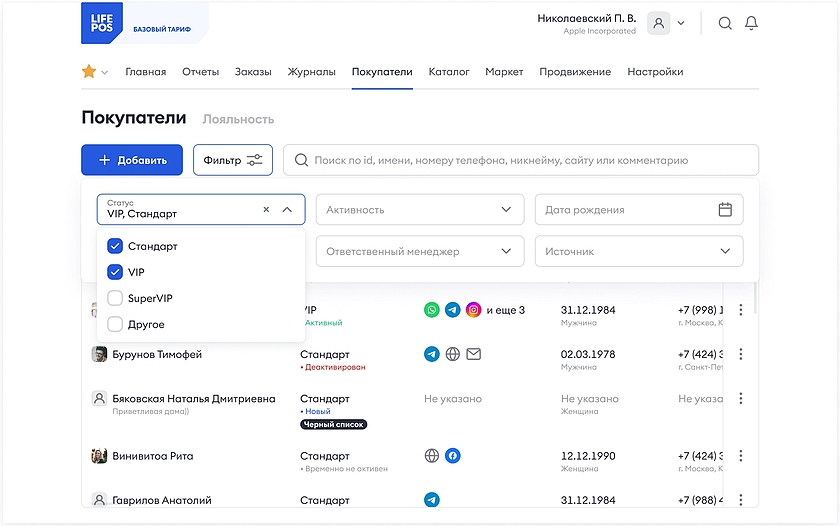The width and height of the screenshot is (840, 526).
Task: Clear the selected Статус filter values
Action: point(266,210)
